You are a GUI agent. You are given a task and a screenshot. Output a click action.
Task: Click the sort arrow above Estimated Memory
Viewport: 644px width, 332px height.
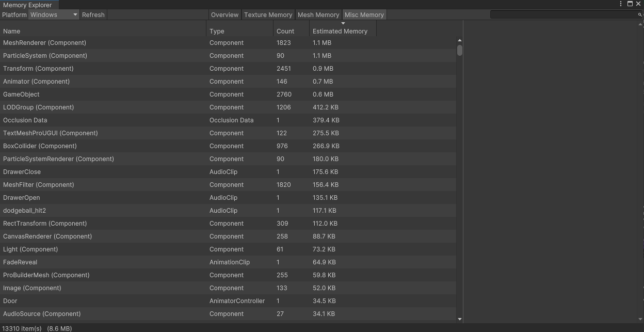coord(343,23)
